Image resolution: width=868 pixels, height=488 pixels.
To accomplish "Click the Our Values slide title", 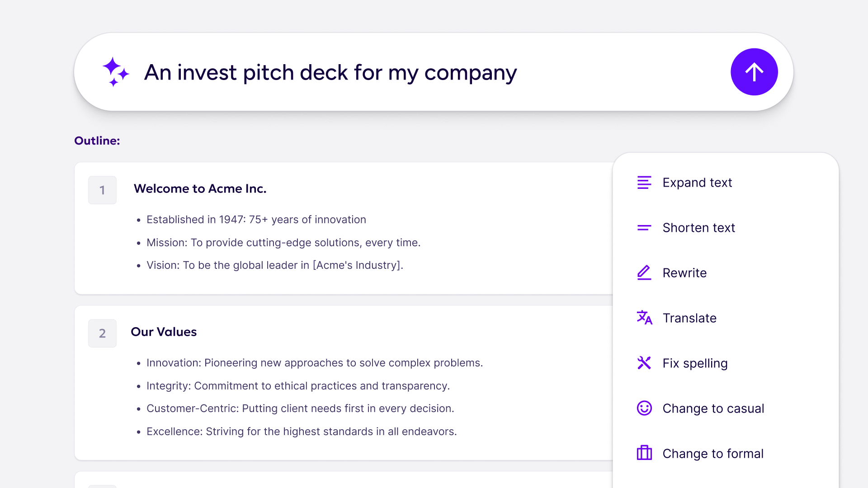I will pyautogui.click(x=164, y=332).
